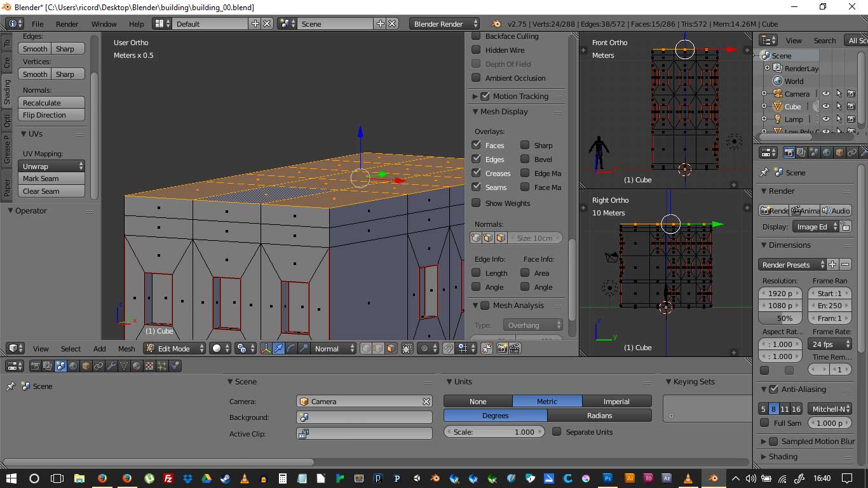The width and height of the screenshot is (868, 488).
Task: Open the material properties tab icon
Action: 137,366
